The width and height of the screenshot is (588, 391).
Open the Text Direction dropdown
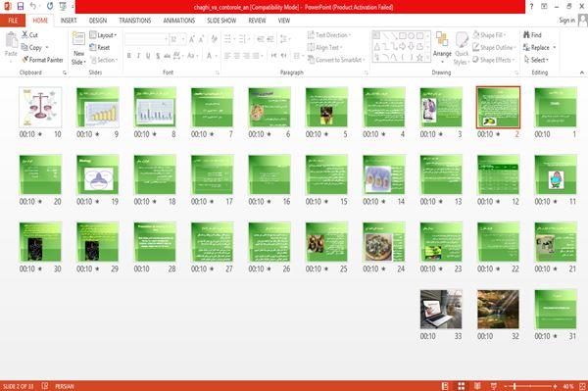(x=329, y=35)
